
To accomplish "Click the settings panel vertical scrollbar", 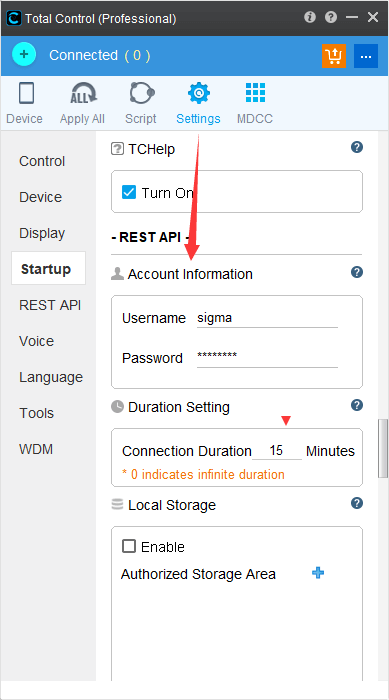I will pyautogui.click(x=383, y=448).
